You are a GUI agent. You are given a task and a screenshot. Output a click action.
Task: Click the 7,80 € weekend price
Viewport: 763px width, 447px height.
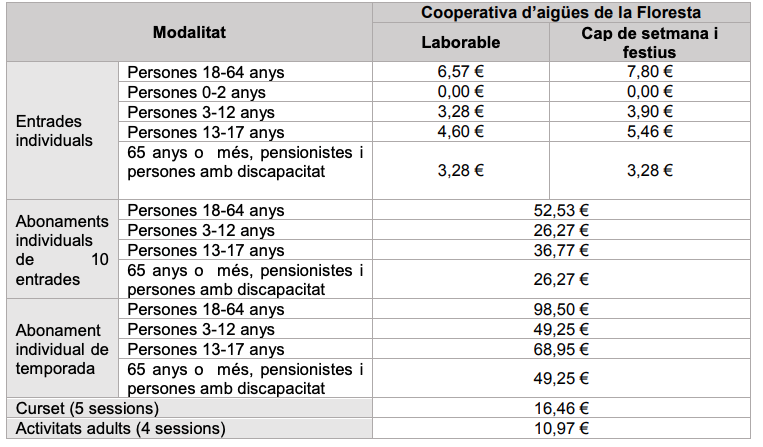point(649,72)
